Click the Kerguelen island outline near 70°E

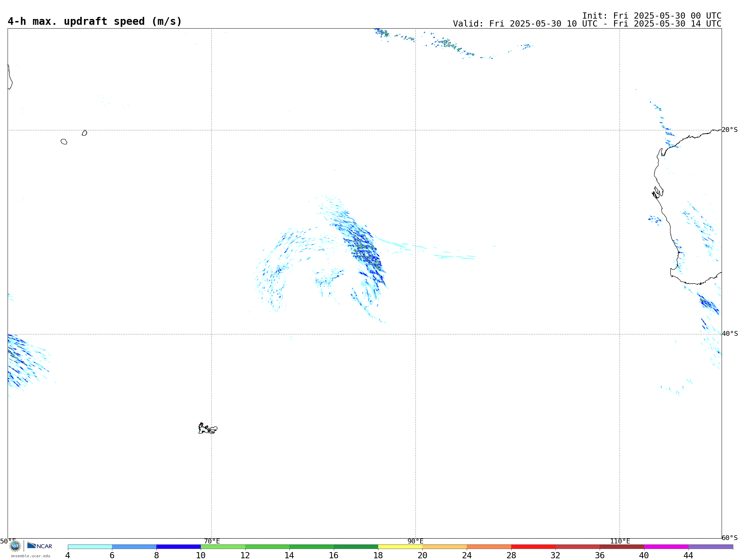click(208, 428)
